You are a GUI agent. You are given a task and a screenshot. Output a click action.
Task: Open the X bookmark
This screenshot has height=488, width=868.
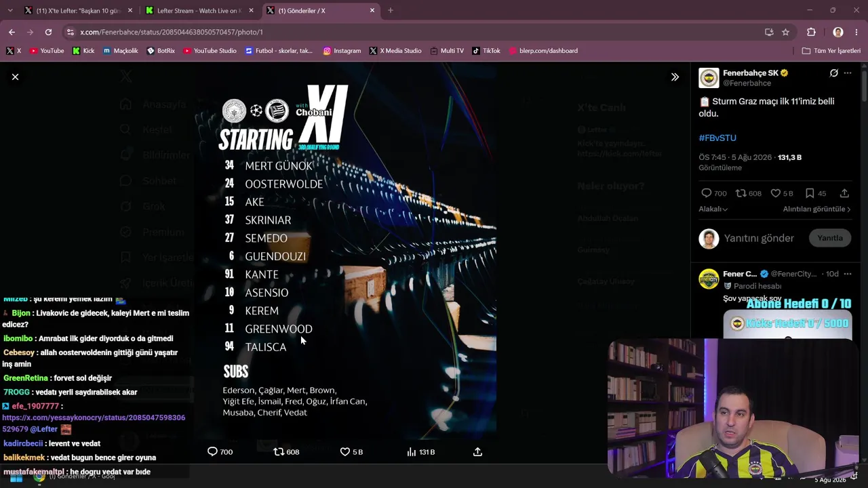click(x=14, y=51)
